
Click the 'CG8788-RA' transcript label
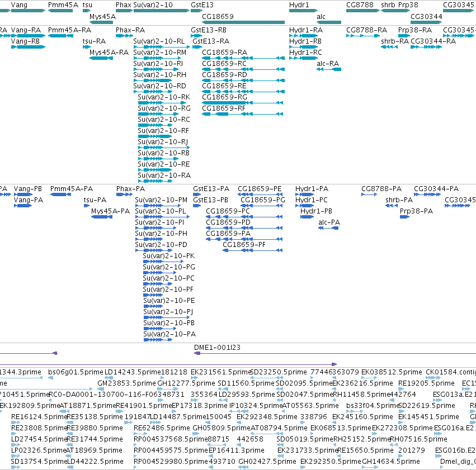coord(367,30)
